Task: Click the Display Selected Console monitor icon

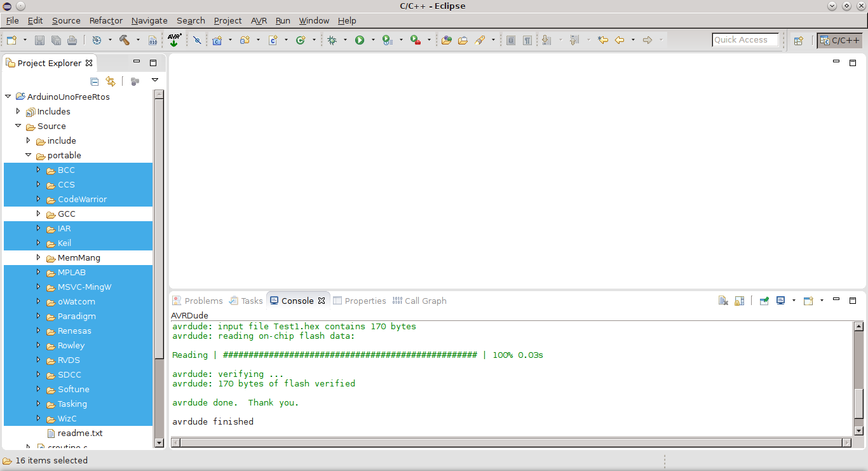Action: (781, 301)
